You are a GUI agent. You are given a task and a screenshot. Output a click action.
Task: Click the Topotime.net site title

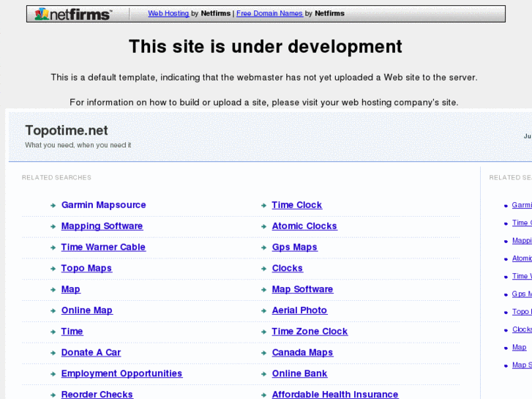tap(67, 130)
